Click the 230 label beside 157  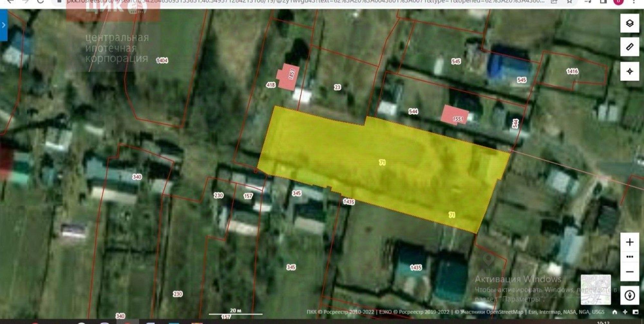pyautogui.click(x=219, y=195)
